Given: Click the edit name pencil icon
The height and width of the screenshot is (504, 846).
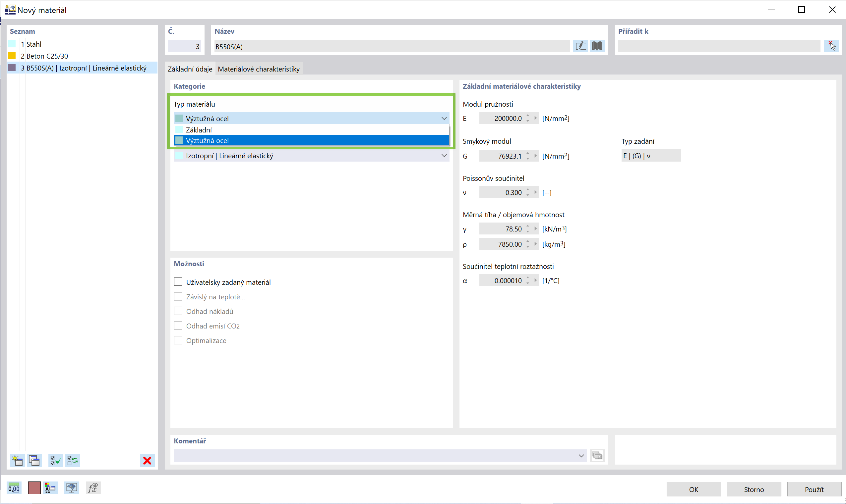Looking at the screenshot, I should tap(580, 46).
